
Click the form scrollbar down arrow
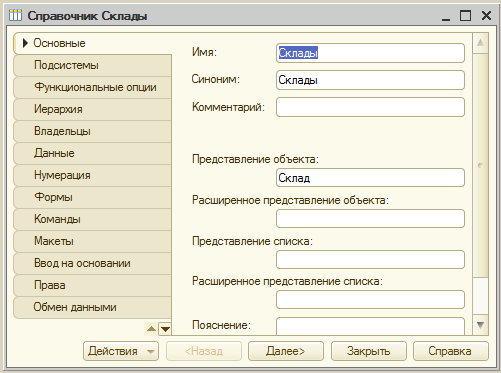click(x=480, y=325)
